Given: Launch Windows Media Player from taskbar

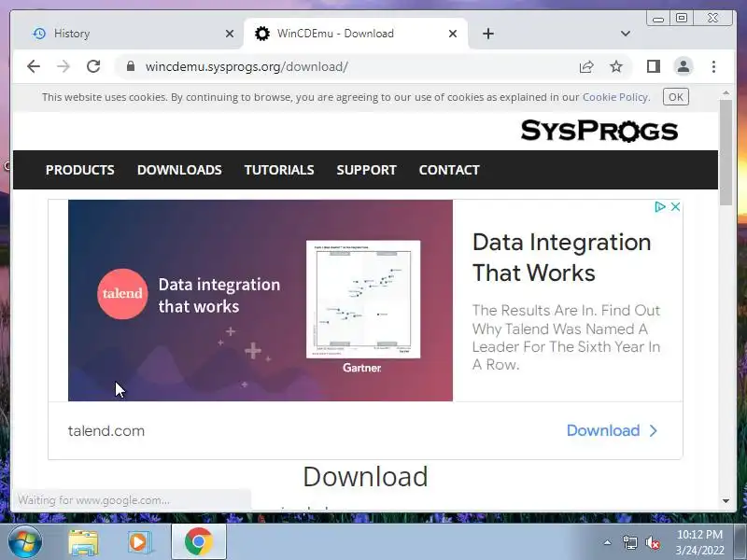Looking at the screenshot, I should [x=139, y=542].
